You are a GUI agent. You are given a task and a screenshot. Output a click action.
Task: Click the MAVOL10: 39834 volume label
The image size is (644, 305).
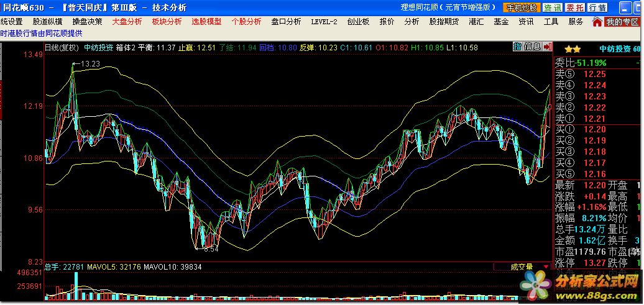173,267
